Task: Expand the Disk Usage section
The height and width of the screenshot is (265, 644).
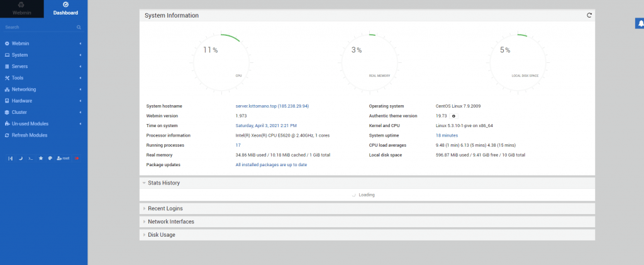Action: click(161, 235)
